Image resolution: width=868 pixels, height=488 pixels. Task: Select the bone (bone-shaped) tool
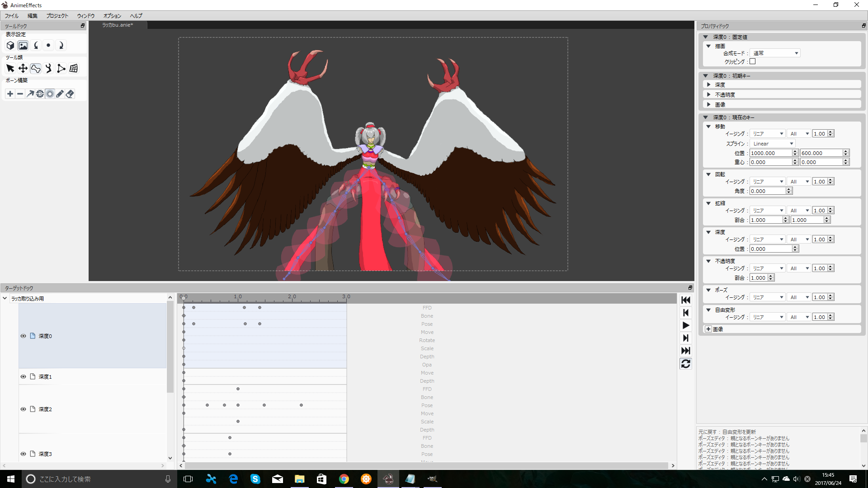(36, 68)
